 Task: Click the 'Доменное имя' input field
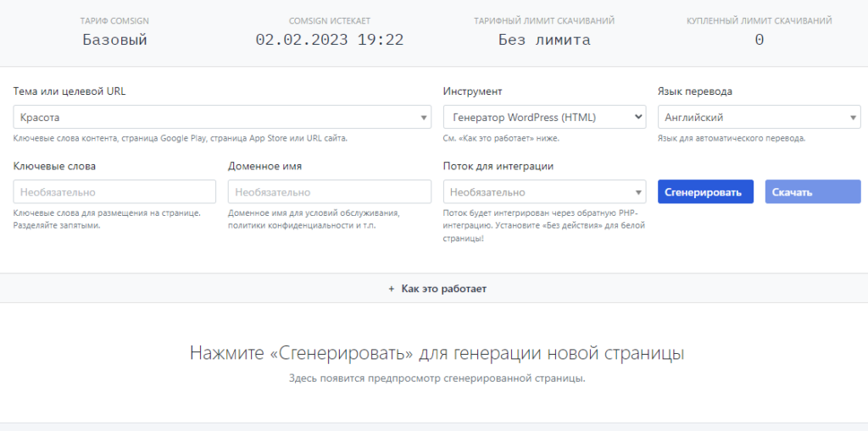330,192
